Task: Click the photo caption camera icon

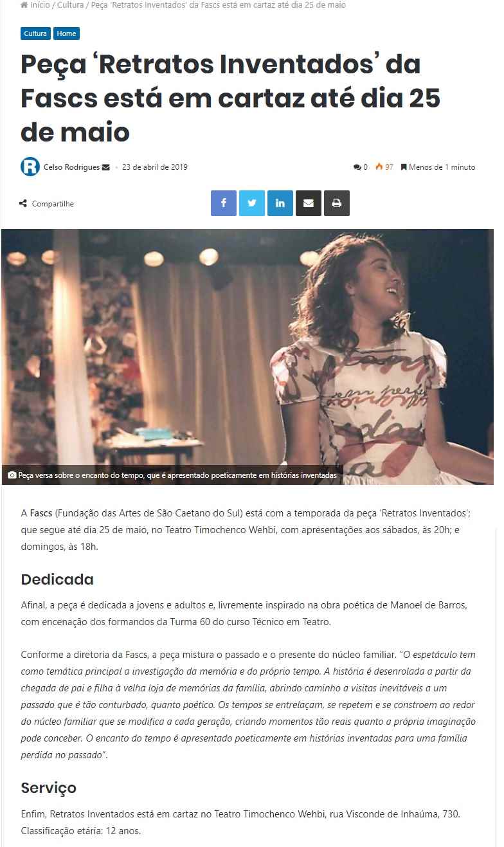Action: (12, 475)
